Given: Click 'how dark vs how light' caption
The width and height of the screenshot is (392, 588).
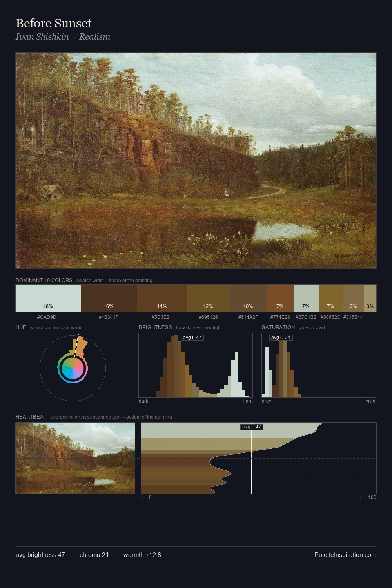Looking at the screenshot, I should coord(199,328).
